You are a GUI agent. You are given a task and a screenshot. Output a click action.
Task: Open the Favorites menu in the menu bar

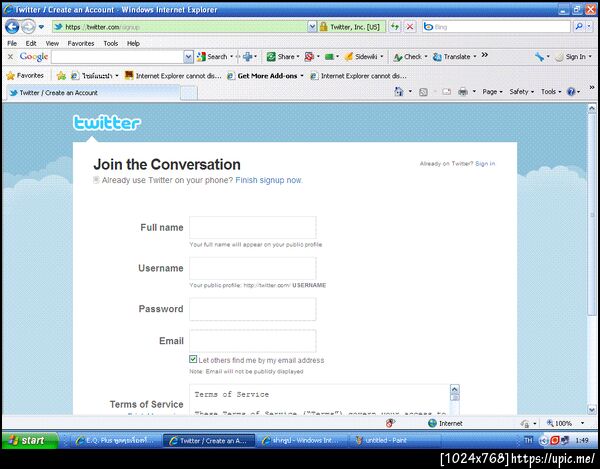pyautogui.click(x=81, y=43)
